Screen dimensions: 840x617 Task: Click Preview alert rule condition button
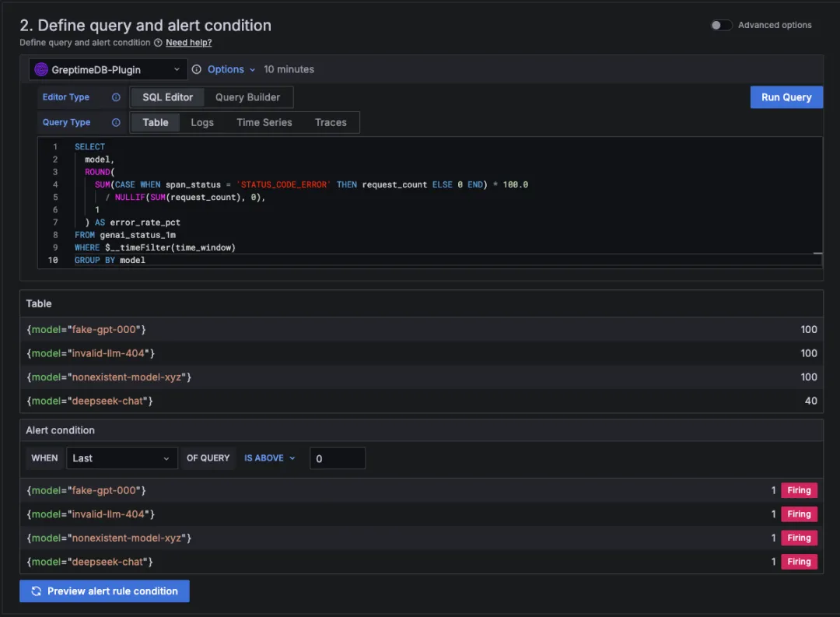(x=104, y=591)
